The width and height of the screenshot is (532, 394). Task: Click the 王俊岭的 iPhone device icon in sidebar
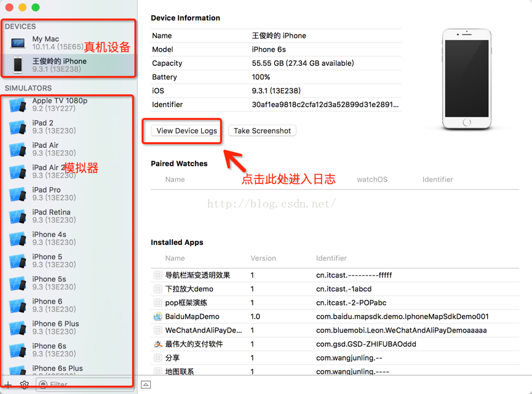coord(18,65)
